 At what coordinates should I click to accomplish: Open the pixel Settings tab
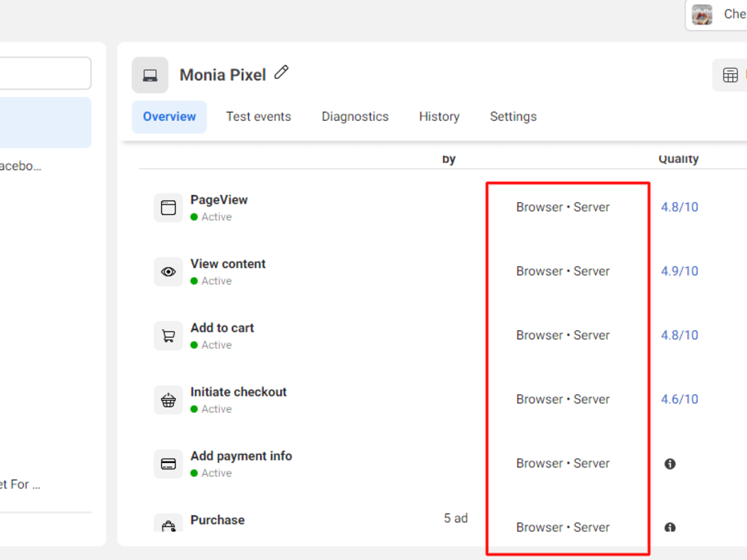(x=513, y=116)
